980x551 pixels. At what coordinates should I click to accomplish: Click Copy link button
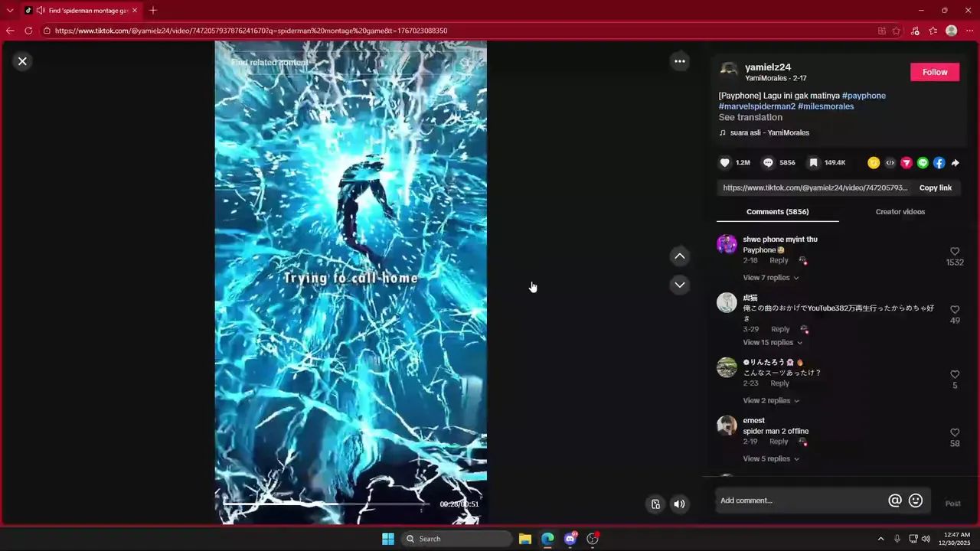click(935, 187)
